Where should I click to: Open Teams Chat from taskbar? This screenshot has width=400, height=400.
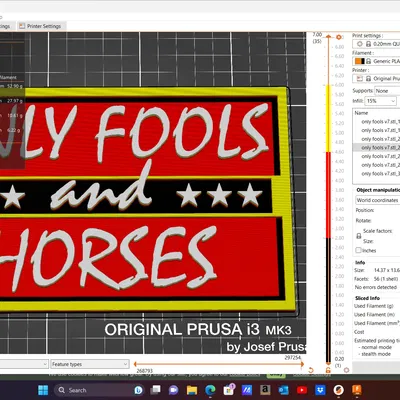(x=173, y=390)
